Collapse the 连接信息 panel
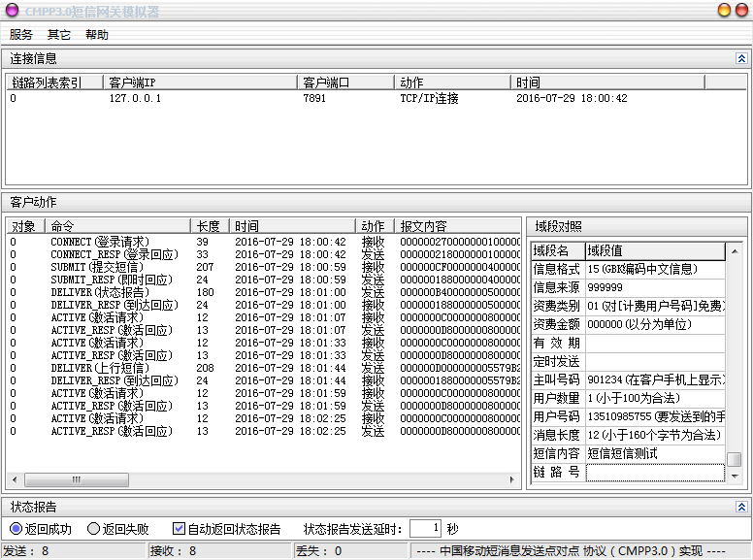Image resolution: width=753 pixels, height=560 pixels. click(x=741, y=58)
